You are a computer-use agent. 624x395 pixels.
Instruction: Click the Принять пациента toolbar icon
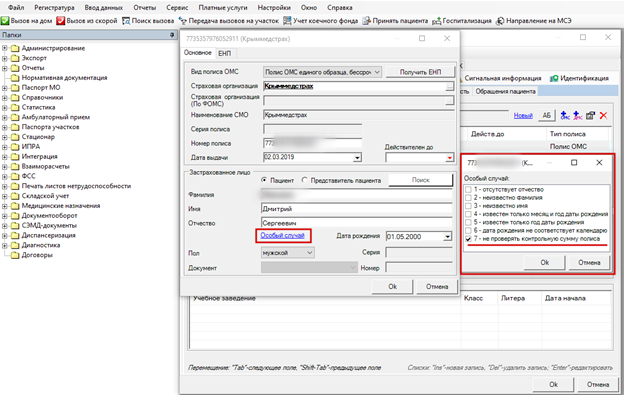click(367, 21)
